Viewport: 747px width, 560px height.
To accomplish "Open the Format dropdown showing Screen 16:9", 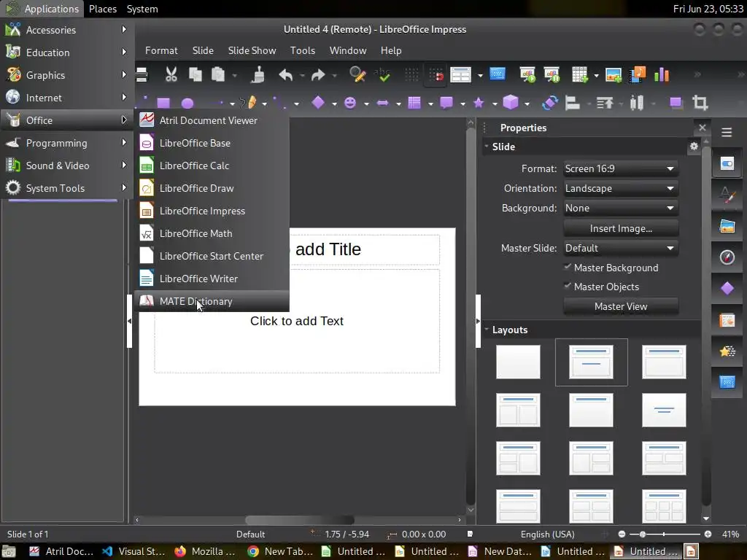I will [x=621, y=168].
